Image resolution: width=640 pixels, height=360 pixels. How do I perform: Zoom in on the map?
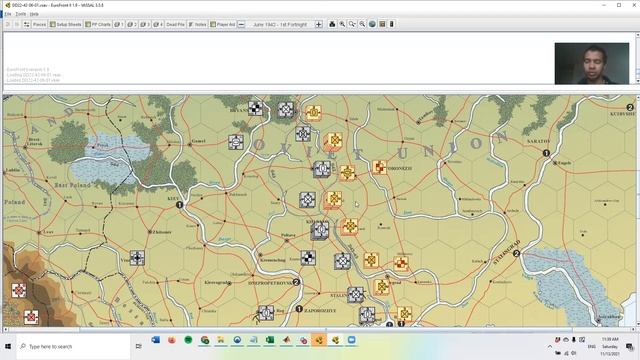coord(342,24)
